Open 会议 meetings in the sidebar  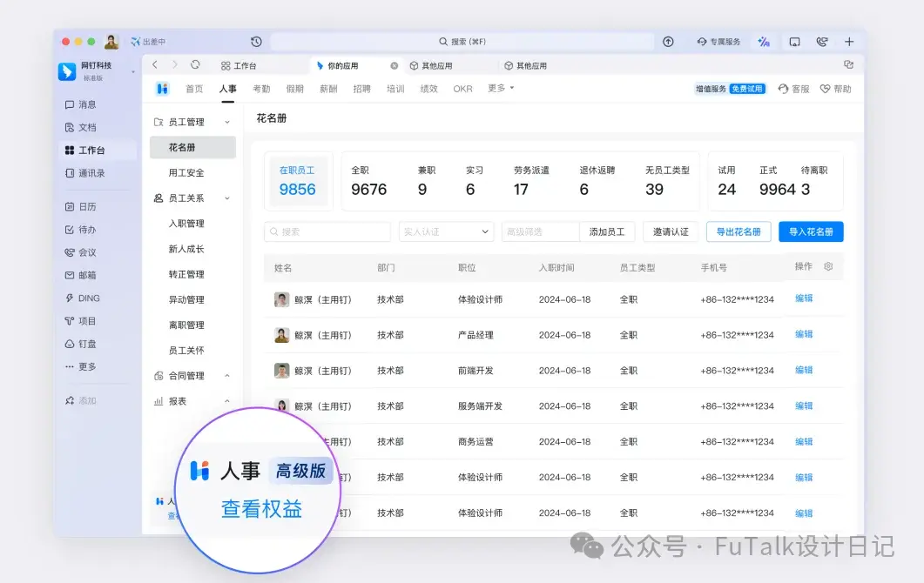tap(81, 252)
